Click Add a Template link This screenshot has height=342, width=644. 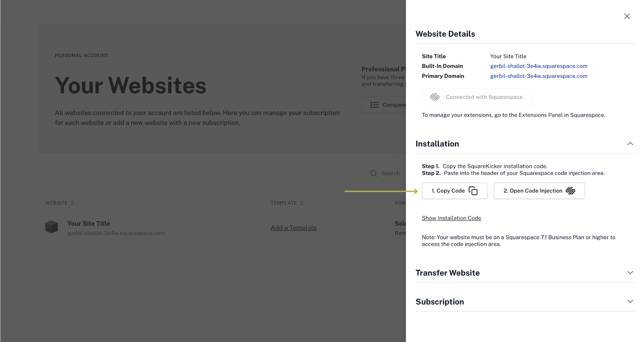tap(293, 228)
